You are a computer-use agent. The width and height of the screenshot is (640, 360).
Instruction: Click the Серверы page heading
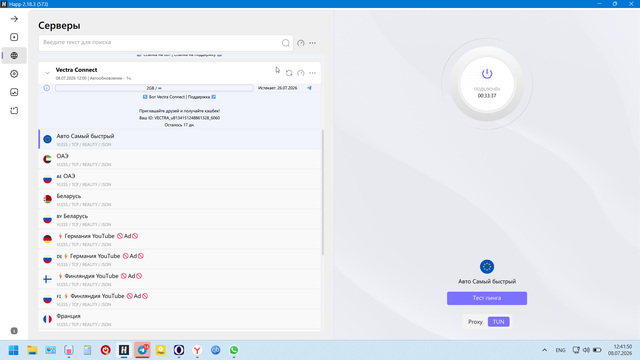tap(59, 25)
